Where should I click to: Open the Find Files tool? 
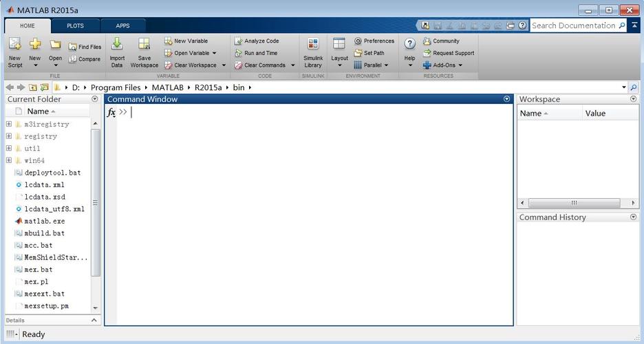[85, 47]
